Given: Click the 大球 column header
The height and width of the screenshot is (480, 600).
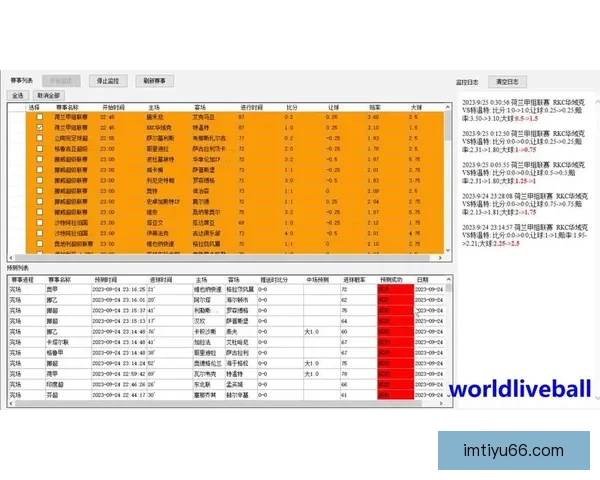Looking at the screenshot, I should (416, 108).
